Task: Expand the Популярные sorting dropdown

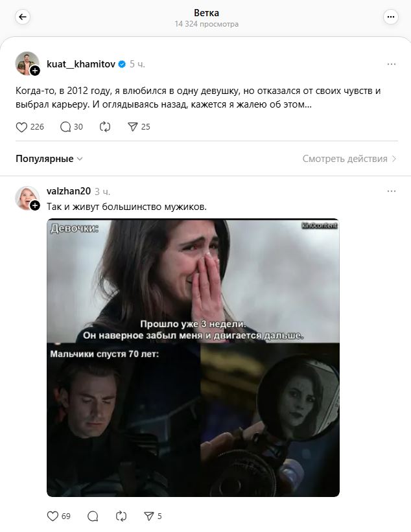Action: 49,159
